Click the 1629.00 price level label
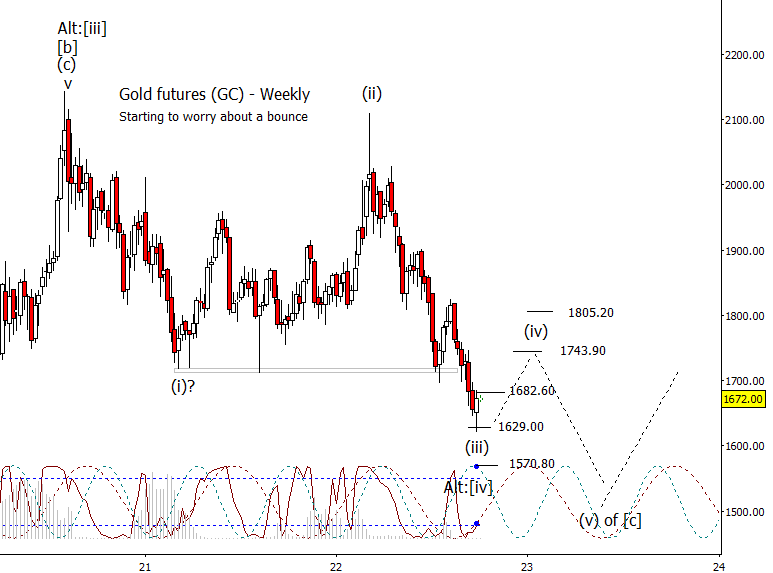Image resolution: width=773 pixels, height=573 pixels. coord(521,427)
